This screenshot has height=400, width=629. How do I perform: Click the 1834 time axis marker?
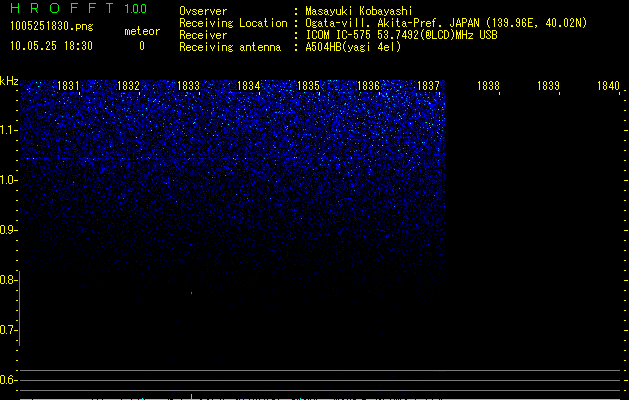[x=248, y=86]
